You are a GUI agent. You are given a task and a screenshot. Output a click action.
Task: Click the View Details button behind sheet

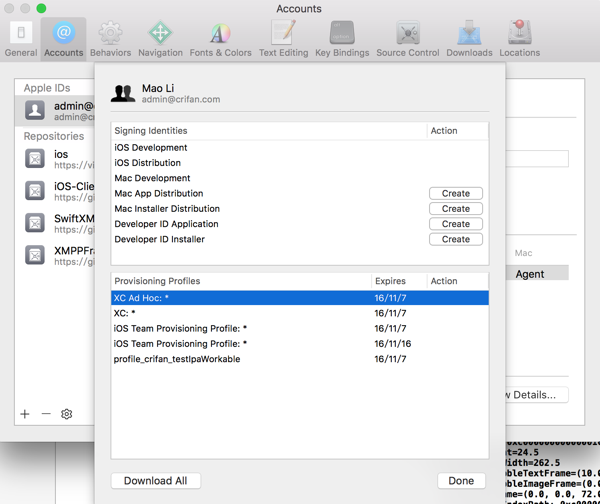pyautogui.click(x=536, y=395)
